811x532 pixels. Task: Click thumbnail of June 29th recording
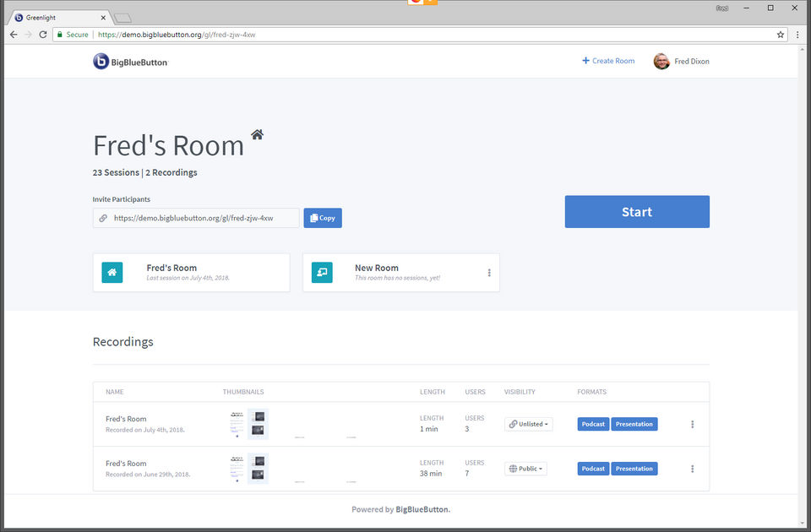pyautogui.click(x=249, y=469)
